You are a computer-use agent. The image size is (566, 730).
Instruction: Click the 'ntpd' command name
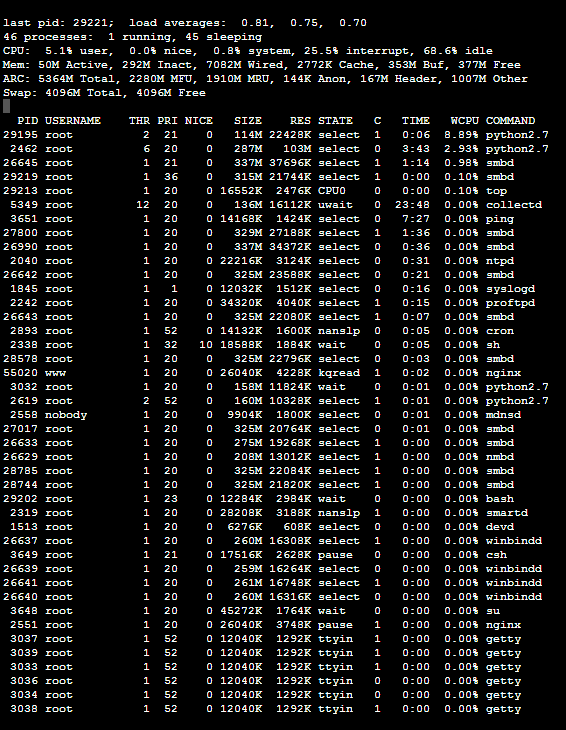point(500,261)
